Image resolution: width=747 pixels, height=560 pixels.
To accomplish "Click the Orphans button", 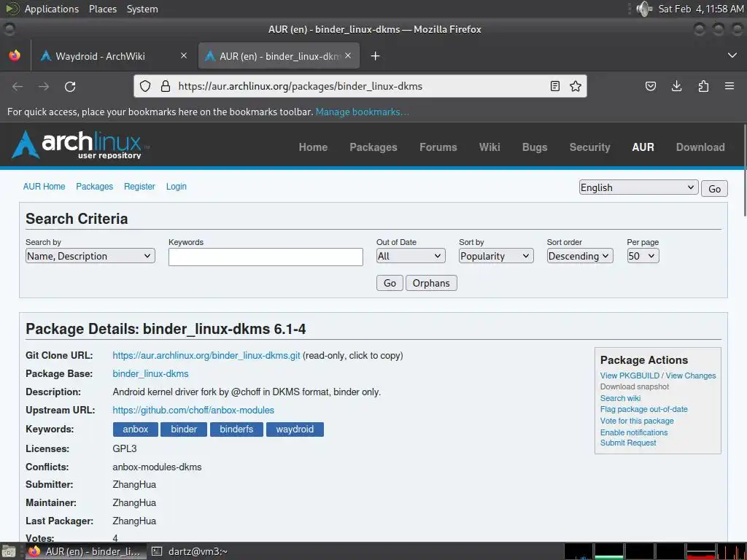I will tap(431, 283).
